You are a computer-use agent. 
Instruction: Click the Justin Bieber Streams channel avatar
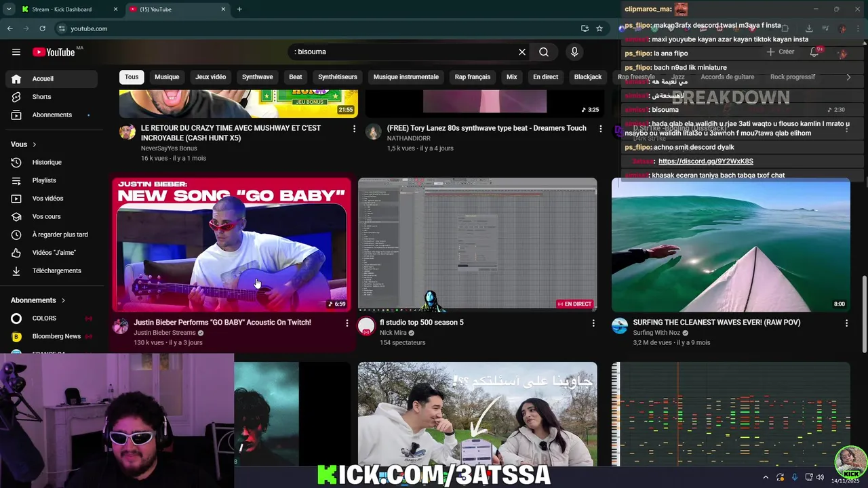121,326
